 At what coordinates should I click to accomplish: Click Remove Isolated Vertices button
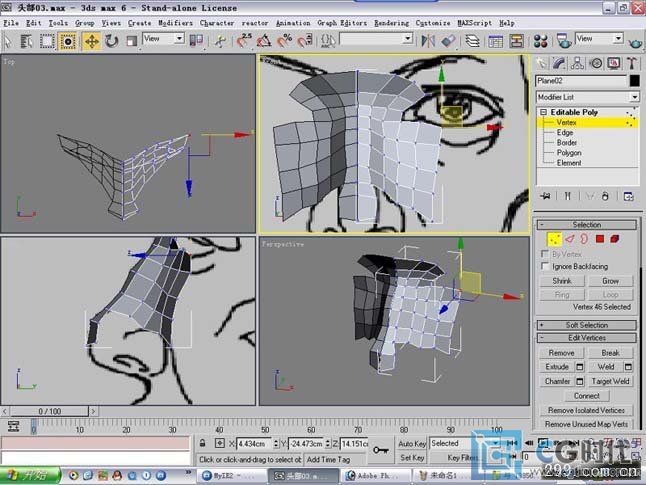(586, 410)
